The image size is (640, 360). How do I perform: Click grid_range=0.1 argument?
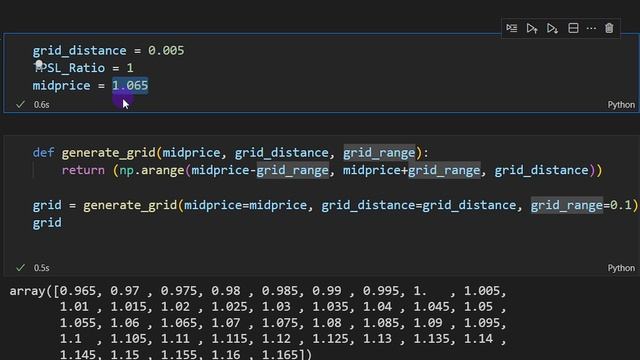pos(581,205)
